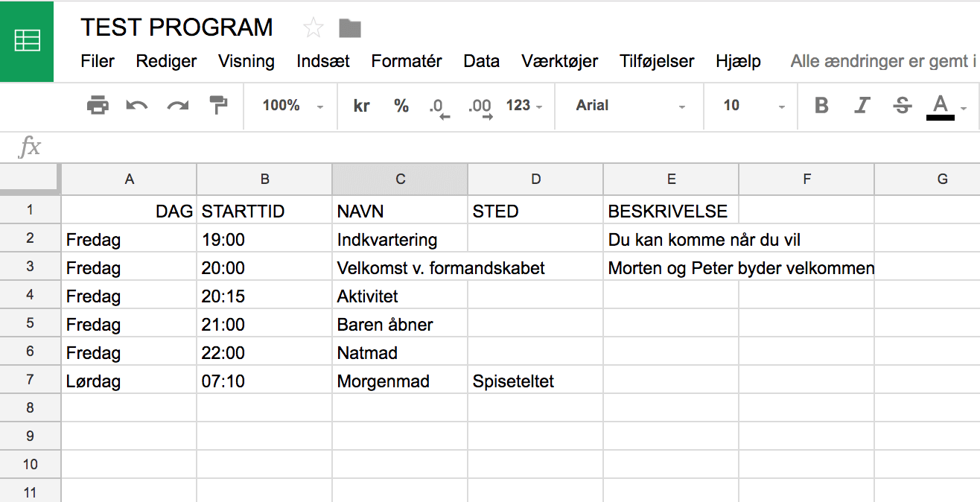
Task: Click the print icon
Action: pos(98,106)
